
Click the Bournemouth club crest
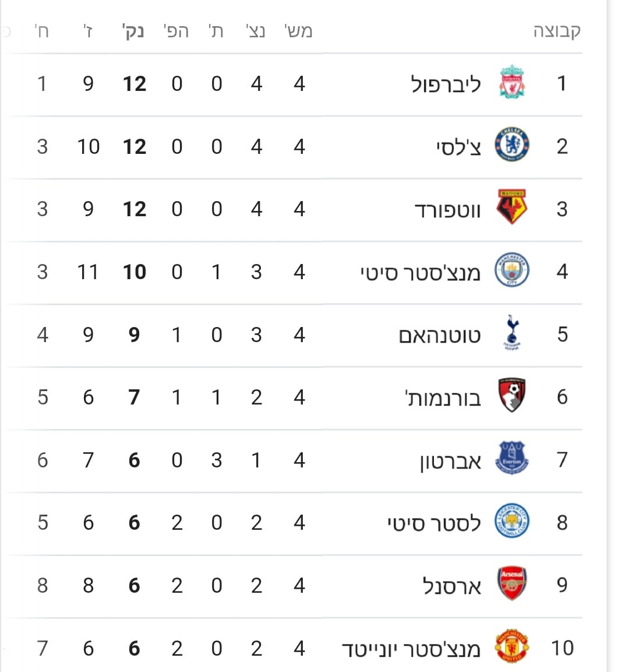pyautogui.click(x=512, y=395)
